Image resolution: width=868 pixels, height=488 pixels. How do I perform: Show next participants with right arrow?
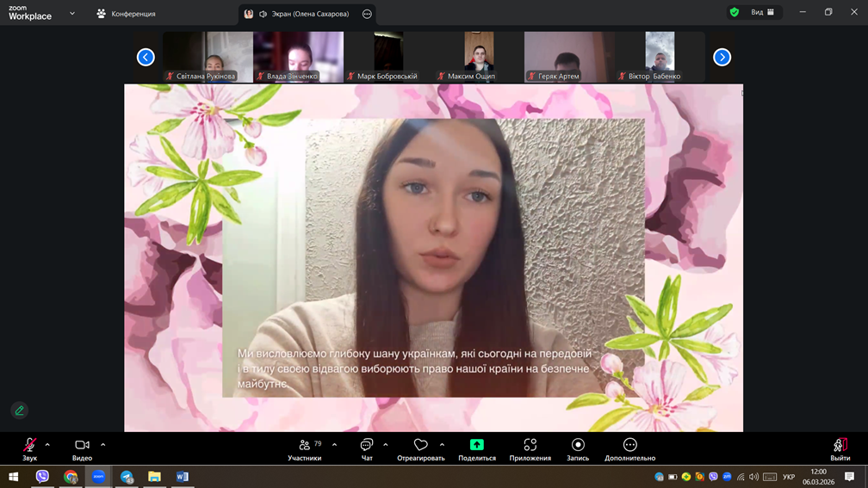pyautogui.click(x=722, y=57)
